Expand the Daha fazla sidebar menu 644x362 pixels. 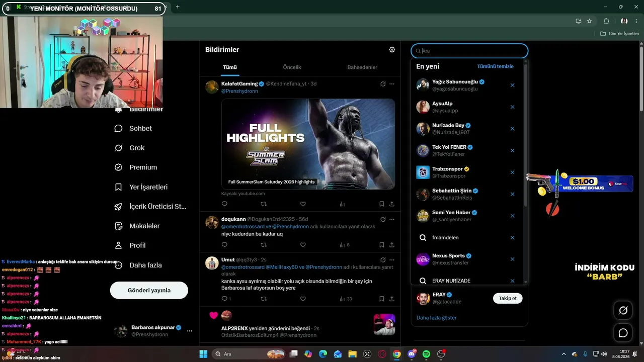(138, 265)
